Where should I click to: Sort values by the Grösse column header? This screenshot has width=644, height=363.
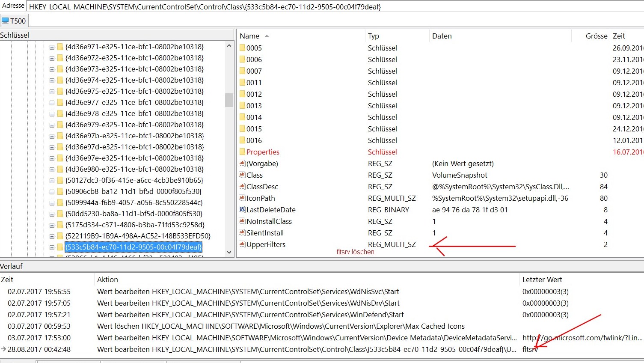(591, 36)
